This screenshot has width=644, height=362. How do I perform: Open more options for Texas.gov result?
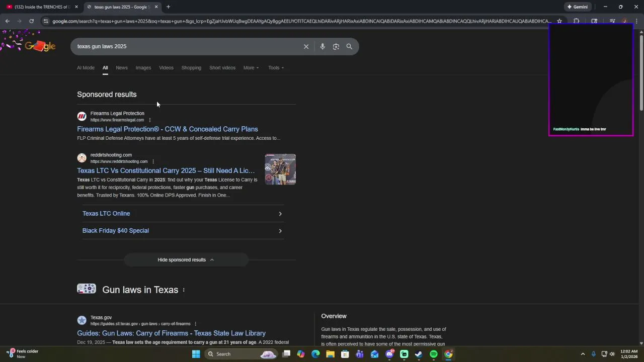click(x=195, y=324)
